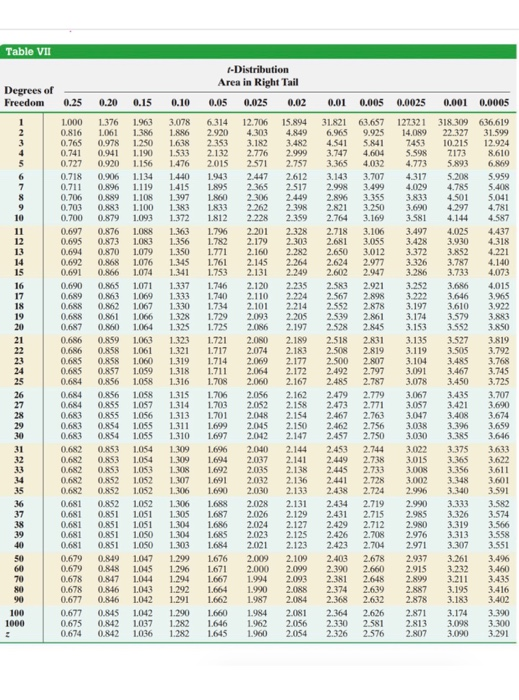
Task: Click value 1.303 in row 40
Action: (180, 545)
